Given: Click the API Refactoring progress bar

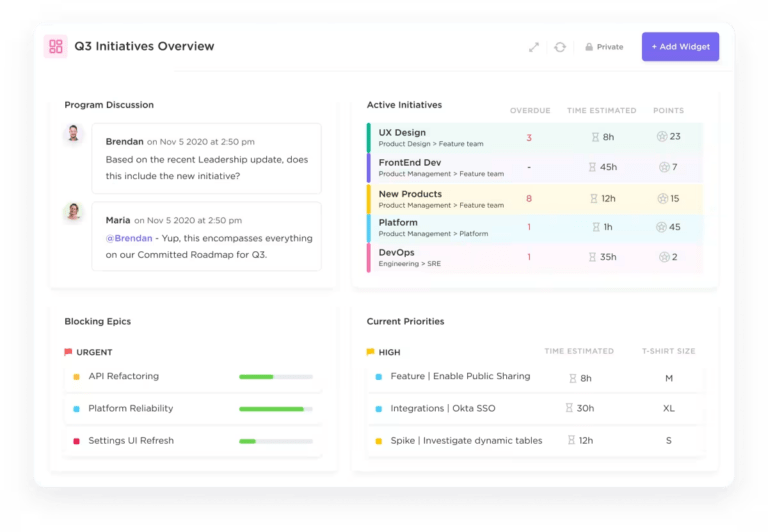Looking at the screenshot, I should click(275, 377).
